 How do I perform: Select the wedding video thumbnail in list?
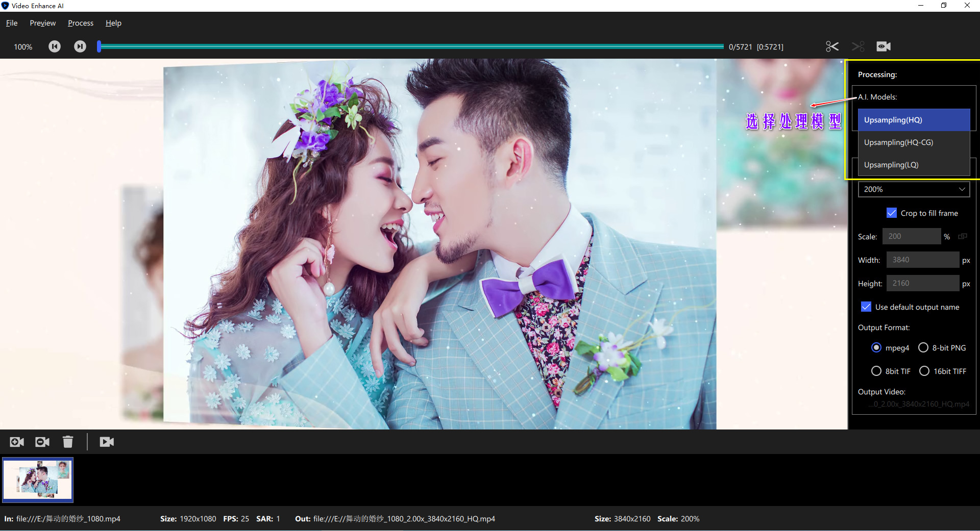click(38, 480)
